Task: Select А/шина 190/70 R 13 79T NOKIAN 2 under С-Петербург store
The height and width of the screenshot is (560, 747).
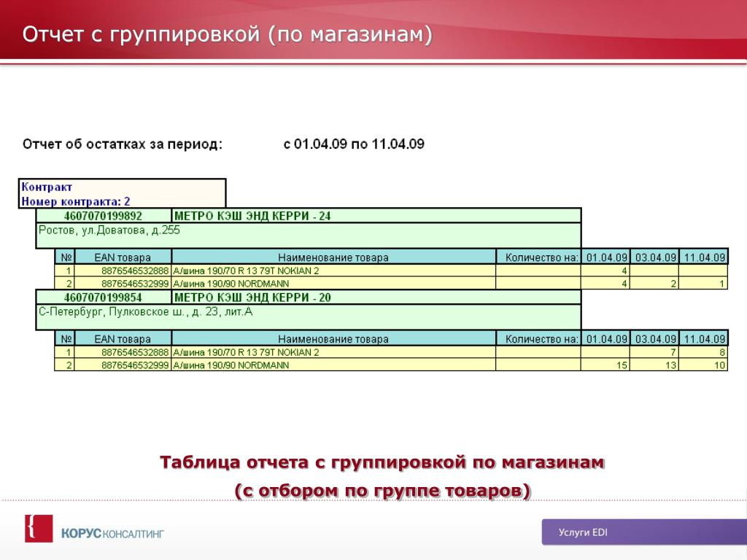Action: [x=333, y=352]
